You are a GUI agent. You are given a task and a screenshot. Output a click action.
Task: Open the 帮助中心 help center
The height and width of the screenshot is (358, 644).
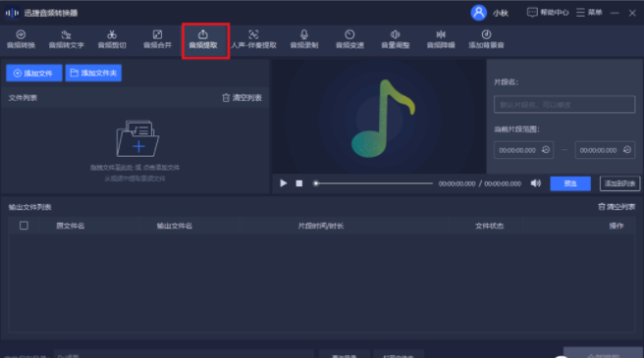[548, 13]
